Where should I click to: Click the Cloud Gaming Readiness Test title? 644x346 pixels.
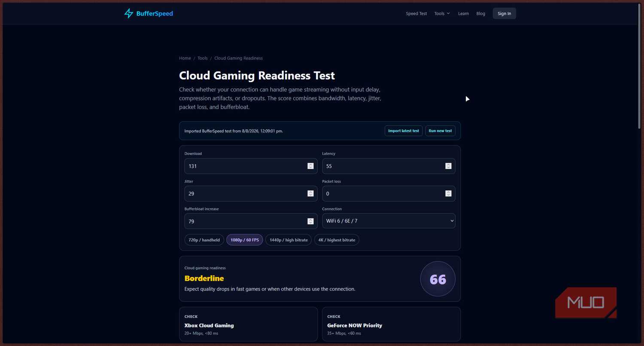pos(257,76)
